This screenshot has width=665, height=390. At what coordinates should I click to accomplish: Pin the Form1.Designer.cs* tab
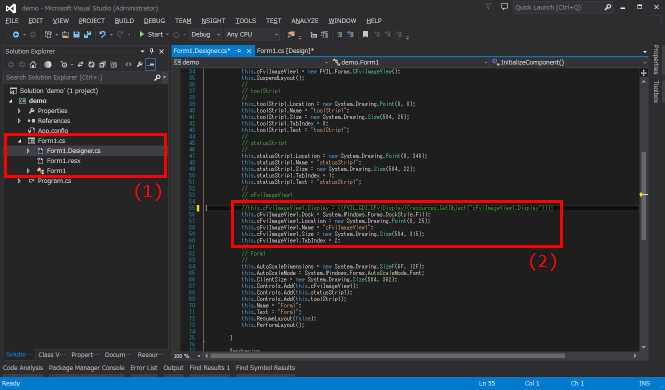(x=239, y=51)
